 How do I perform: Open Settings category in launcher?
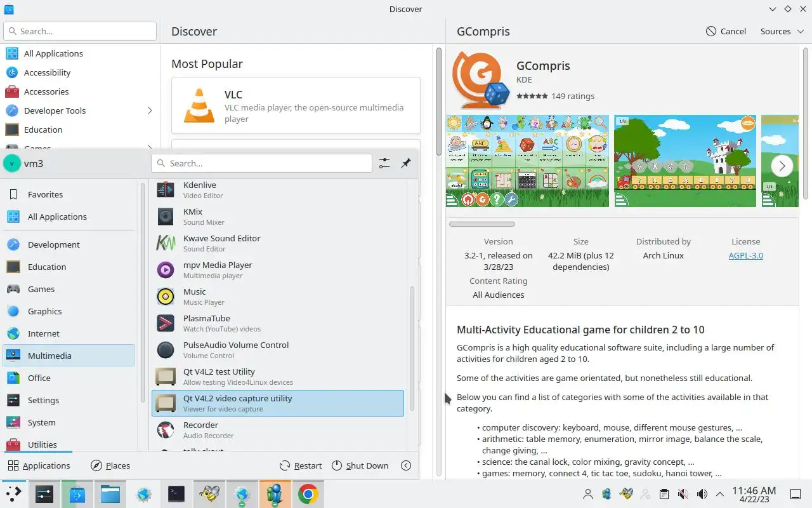tap(69, 400)
